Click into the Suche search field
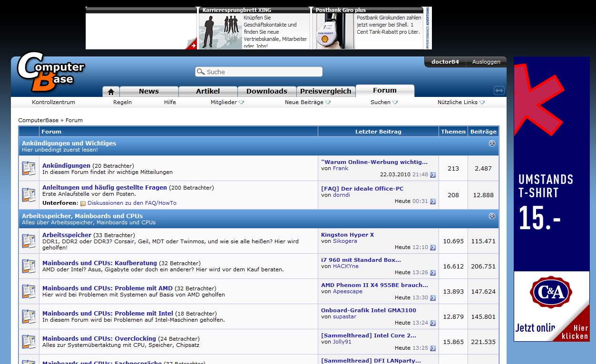This screenshot has width=596, height=364. (259, 72)
